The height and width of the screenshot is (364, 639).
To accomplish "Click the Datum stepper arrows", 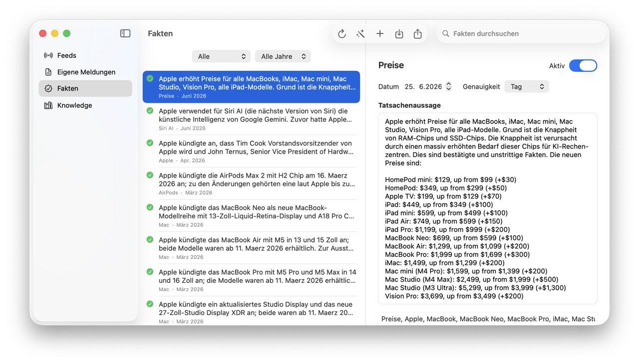I will coord(449,87).
